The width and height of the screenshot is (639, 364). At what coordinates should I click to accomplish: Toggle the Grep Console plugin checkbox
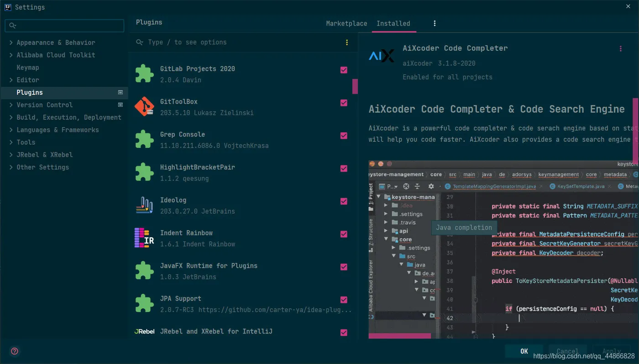344,135
